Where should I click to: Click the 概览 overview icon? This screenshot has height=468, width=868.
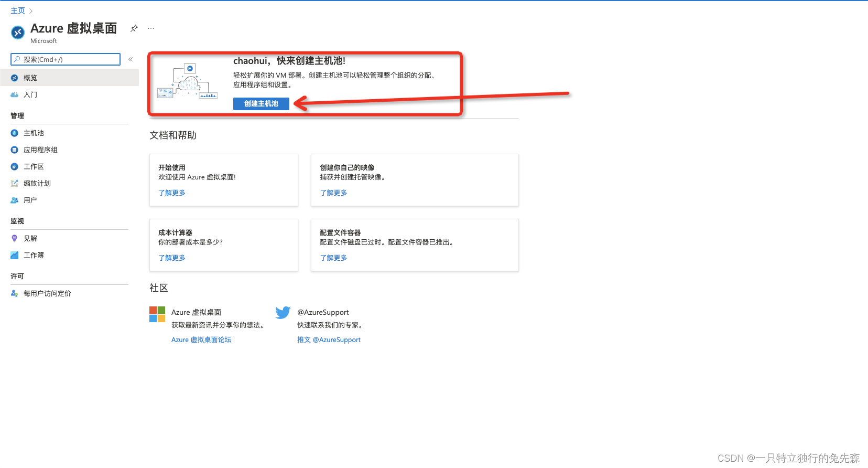point(15,78)
